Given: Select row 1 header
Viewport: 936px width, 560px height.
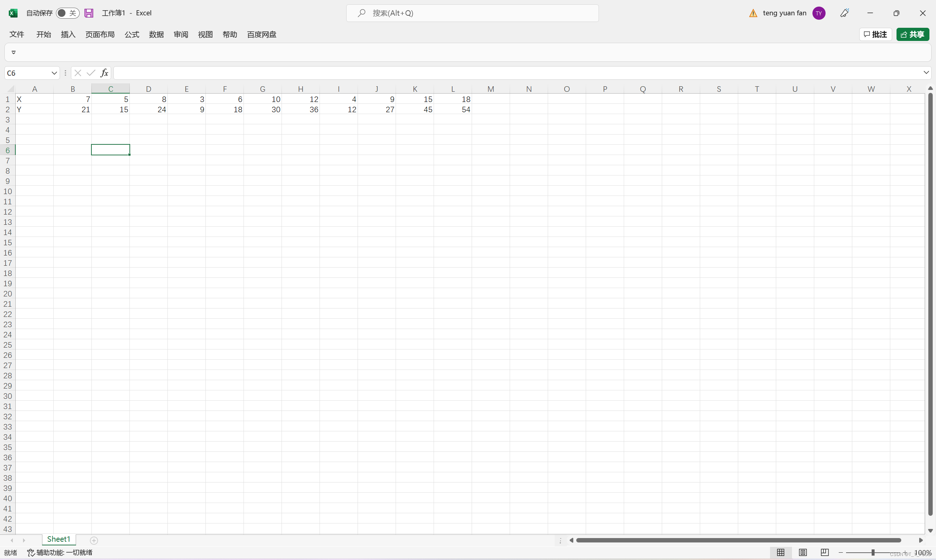Looking at the screenshot, I should tap(8, 99).
